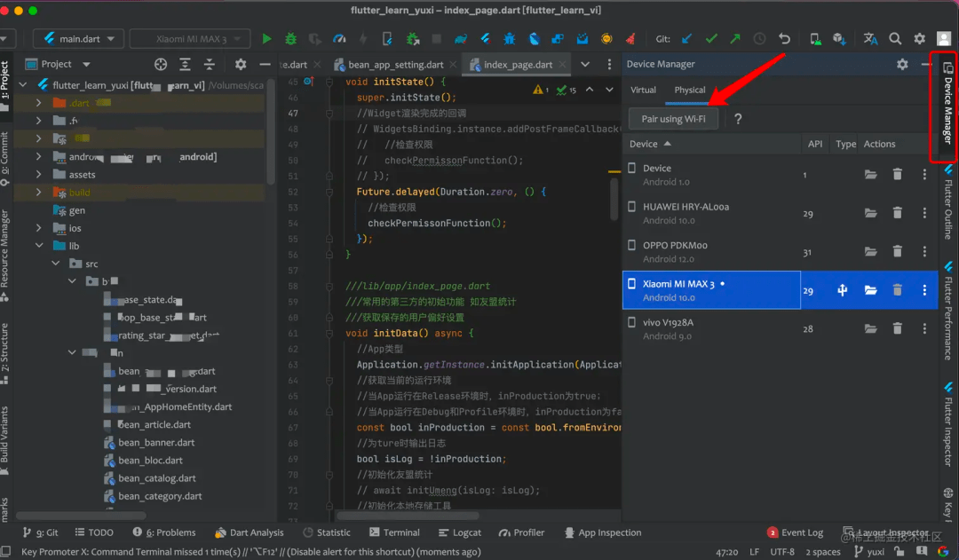Viewport: 959px width, 560px height.
Task: Open device file explorer for HUAWEI HRY-AL00a
Action: click(870, 213)
